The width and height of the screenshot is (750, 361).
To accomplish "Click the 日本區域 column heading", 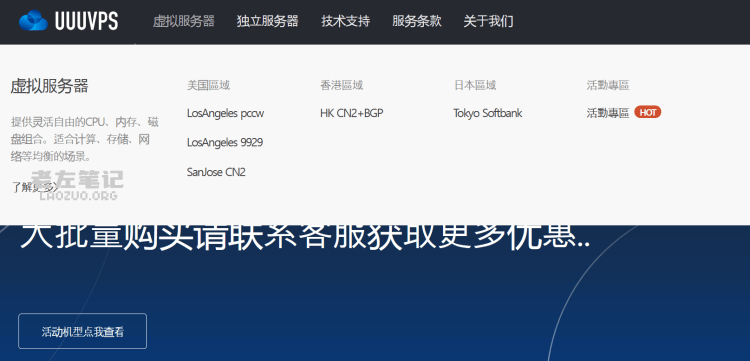I will (x=474, y=86).
